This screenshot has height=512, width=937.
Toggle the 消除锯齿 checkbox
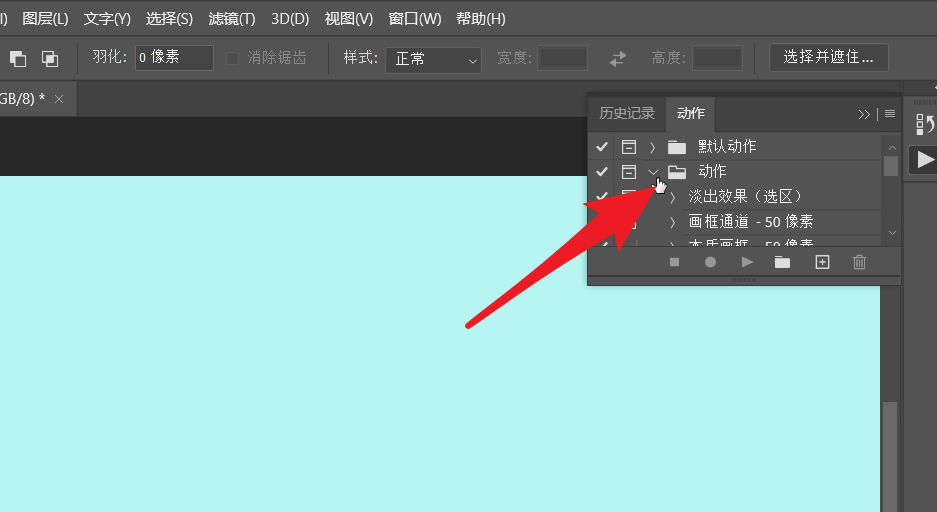point(232,58)
